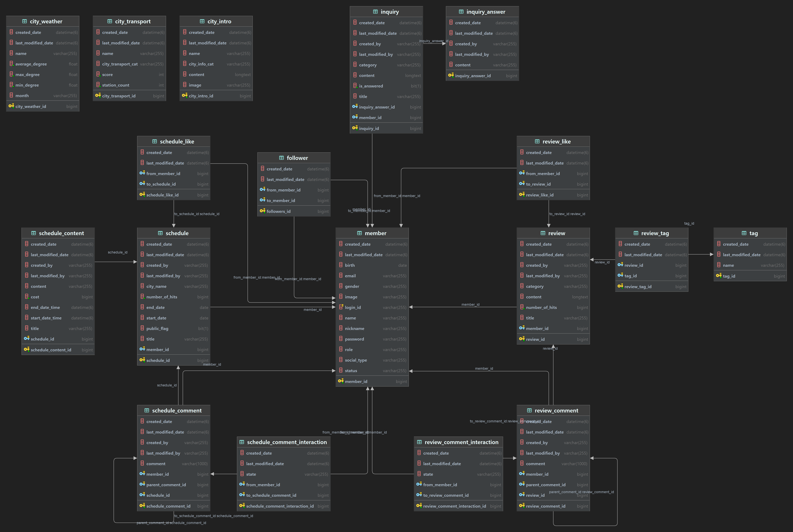The image size is (793, 532).
Task: Click the table icon next to city_intro
Action: click(202, 21)
